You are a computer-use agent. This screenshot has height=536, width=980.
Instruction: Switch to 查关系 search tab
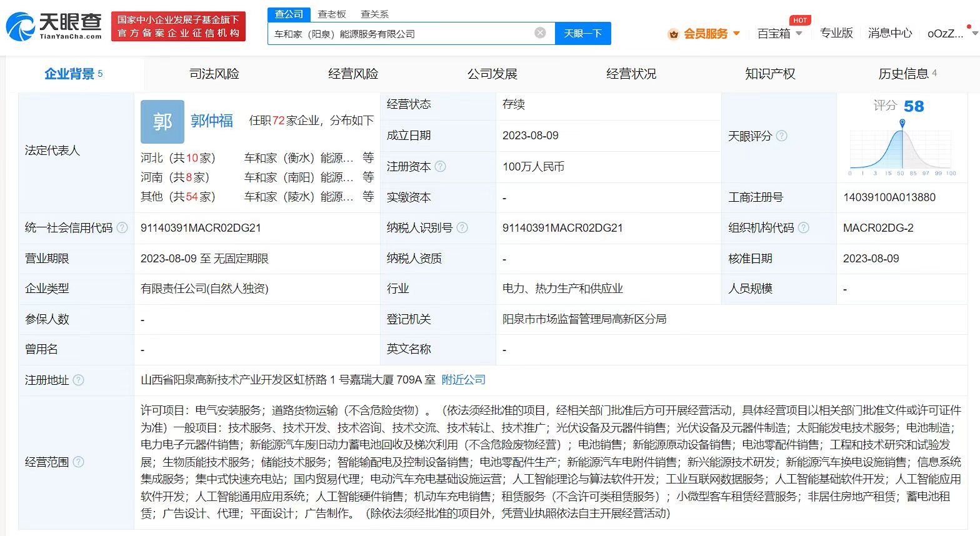pyautogui.click(x=374, y=14)
